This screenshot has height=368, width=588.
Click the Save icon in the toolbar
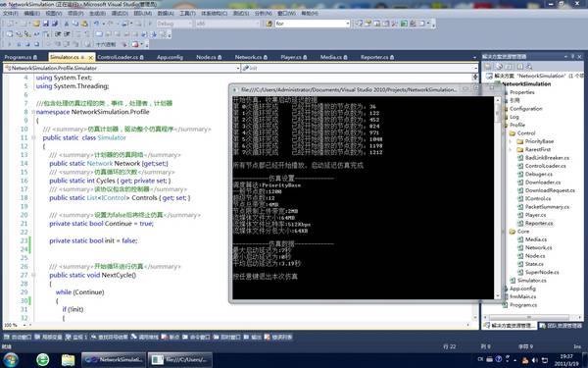pyautogui.click(x=46, y=24)
